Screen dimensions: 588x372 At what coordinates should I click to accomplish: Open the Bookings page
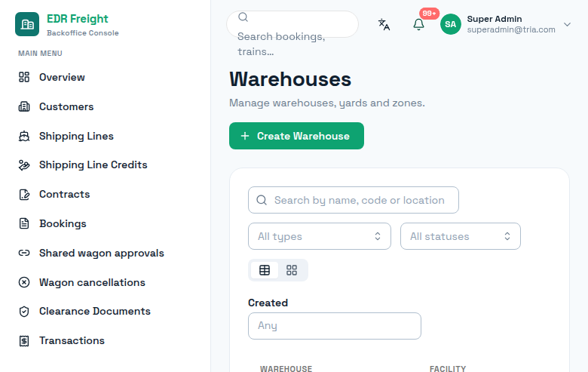point(63,223)
